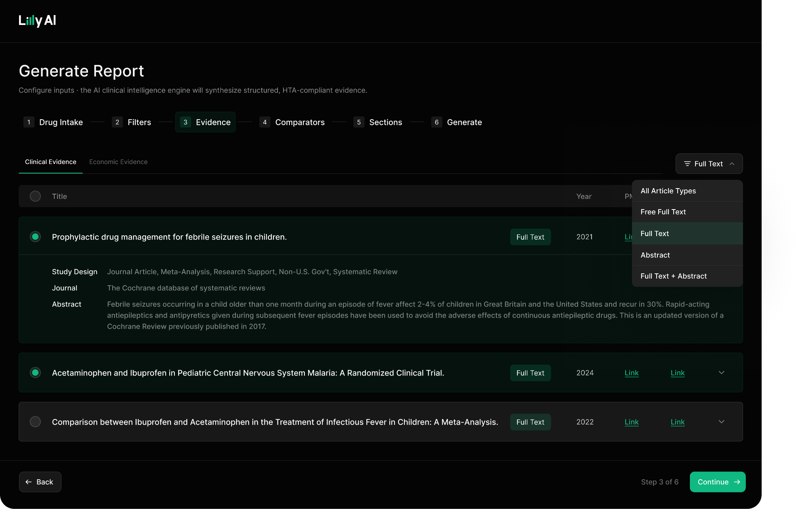
Task: Collapse the Full Text filter dropdown chevron
Action: click(x=732, y=164)
